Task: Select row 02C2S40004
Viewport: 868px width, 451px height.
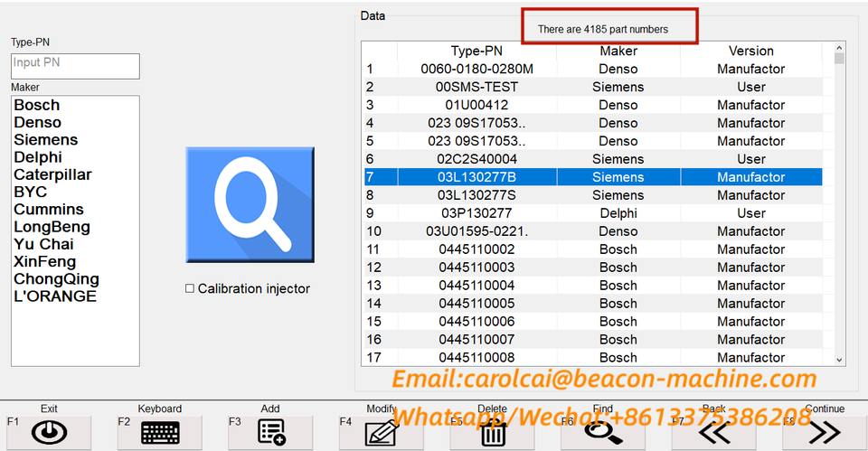Action: click(x=593, y=159)
